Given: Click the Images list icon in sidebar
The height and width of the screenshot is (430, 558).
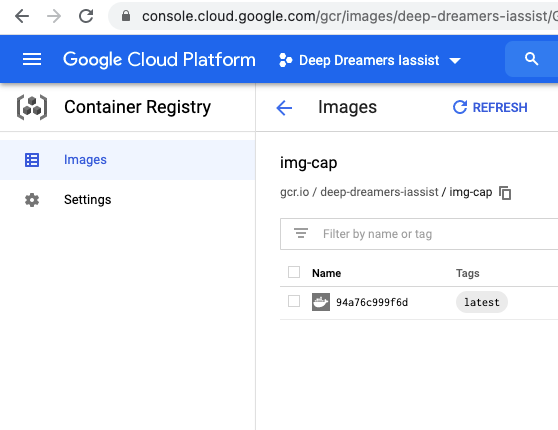Looking at the screenshot, I should point(32,160).
